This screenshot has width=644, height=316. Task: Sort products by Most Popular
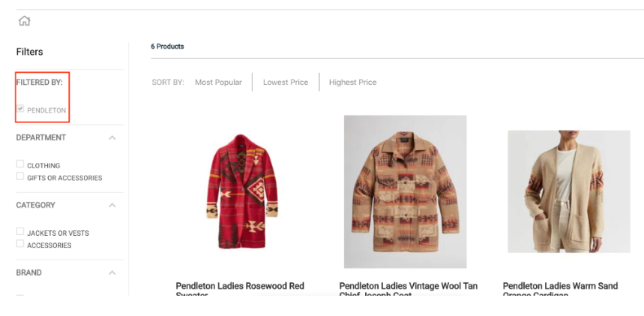coord(218,83)
